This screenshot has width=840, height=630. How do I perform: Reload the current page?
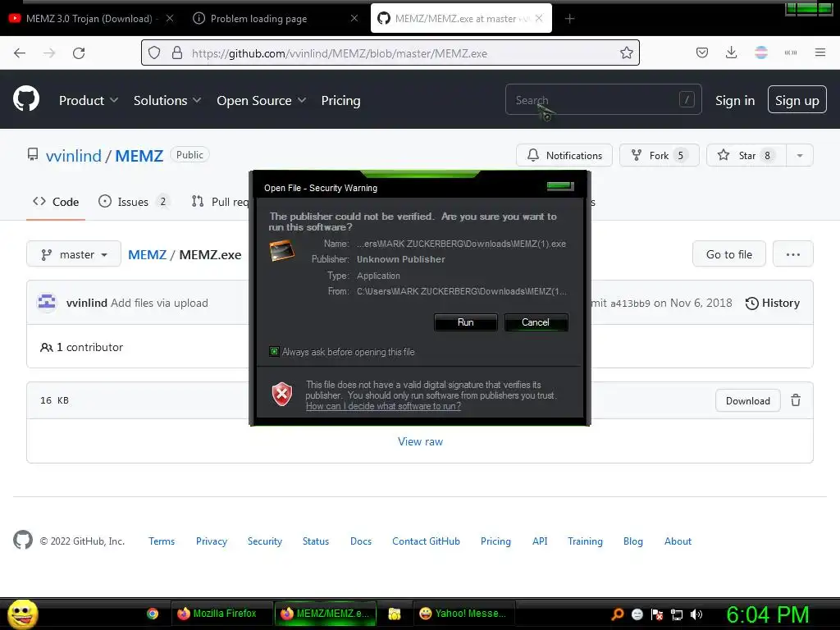click(79, 53)
